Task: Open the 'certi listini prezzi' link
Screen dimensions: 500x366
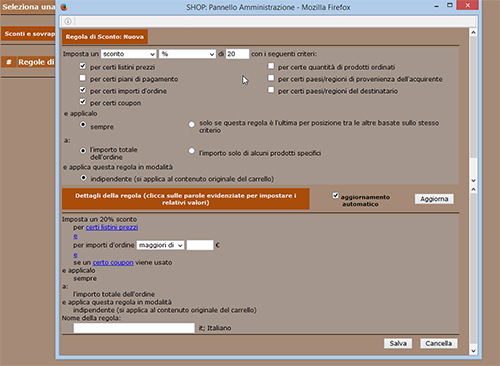Action: (112, 227)
